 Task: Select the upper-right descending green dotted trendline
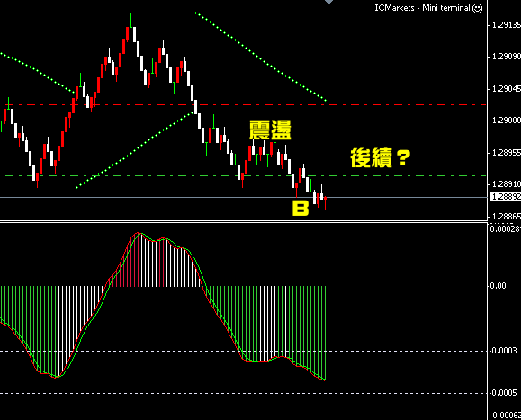(260, 57)
